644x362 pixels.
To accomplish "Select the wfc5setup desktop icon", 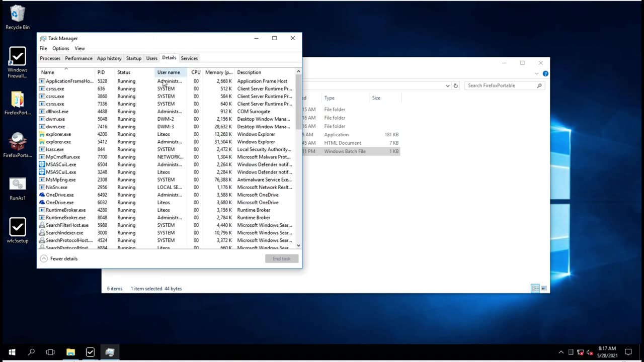I will tap(18, 230).
